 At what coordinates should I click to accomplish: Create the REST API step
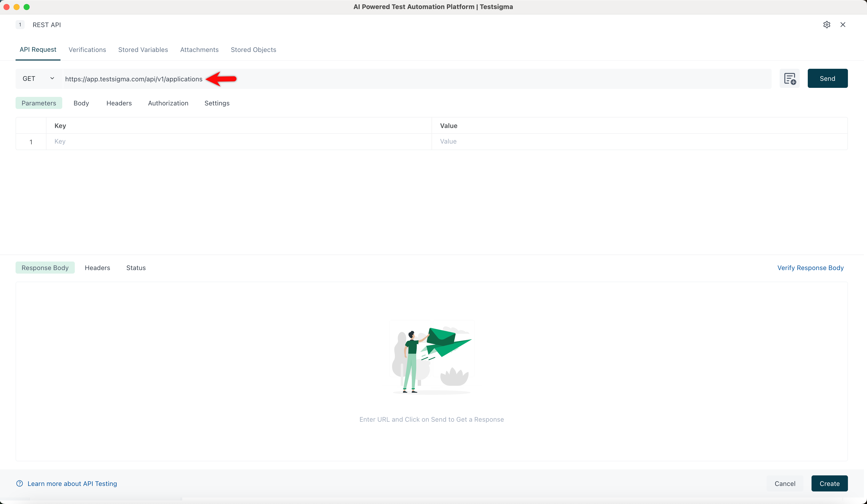pyautogui.click(x=830, y=483)
